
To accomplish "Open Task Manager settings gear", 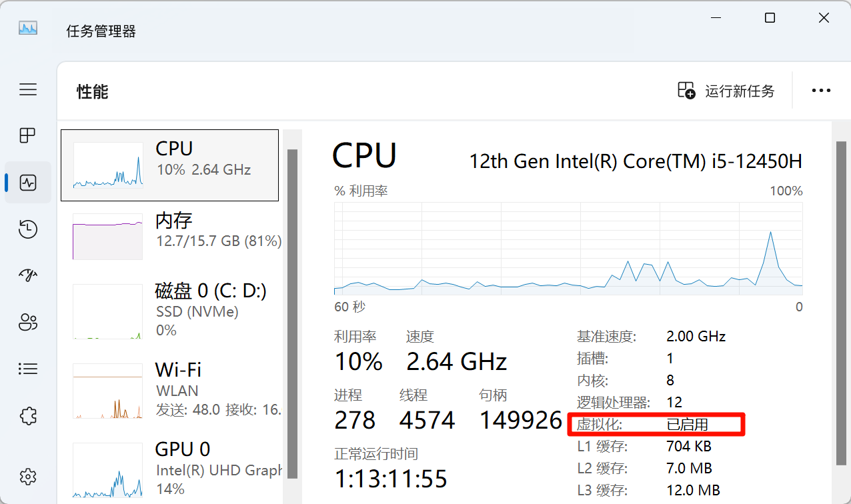I will pyautogui.click(x=28, y=477).
